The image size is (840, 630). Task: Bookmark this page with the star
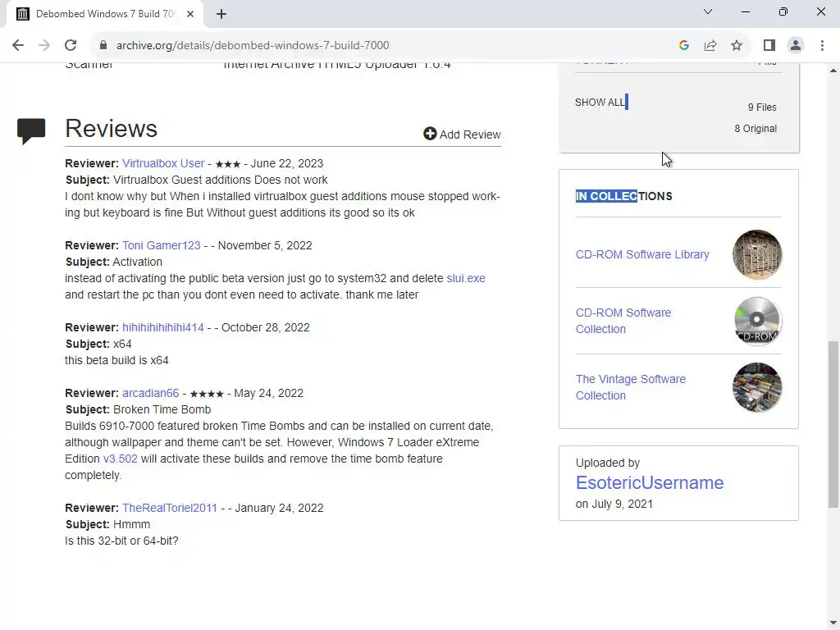[737, 45]
